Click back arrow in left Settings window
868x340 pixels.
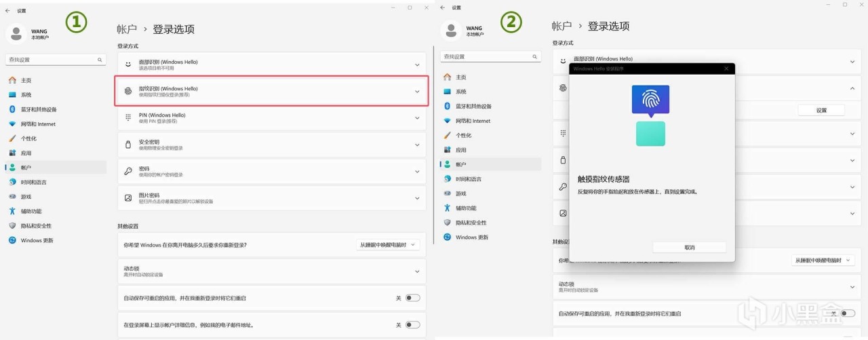7,11
